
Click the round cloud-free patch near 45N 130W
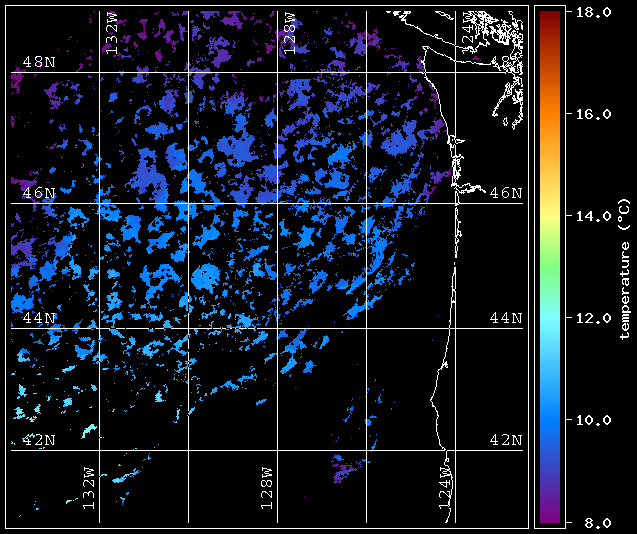point(206,277)
